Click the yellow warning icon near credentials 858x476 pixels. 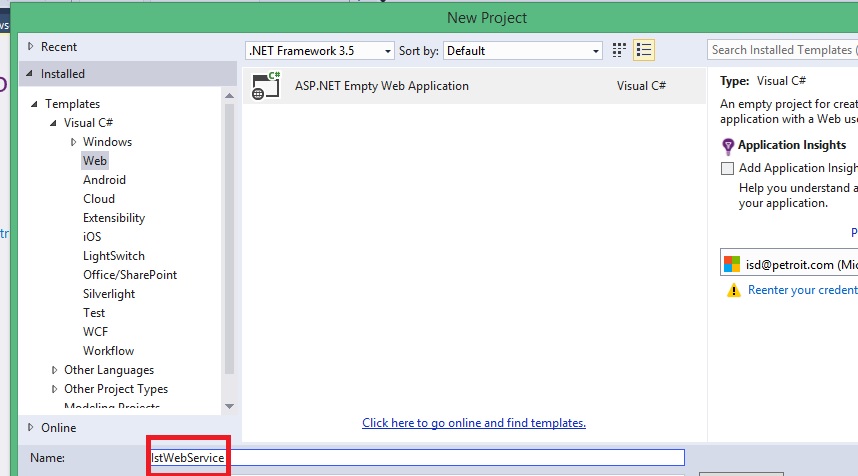[733, 290]
